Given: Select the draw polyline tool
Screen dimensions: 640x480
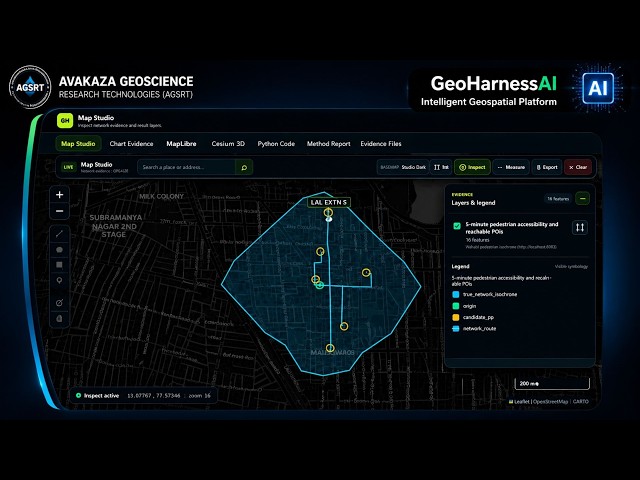Looking at the screenshot, I should pyautogui.click(x=59, y=233).
